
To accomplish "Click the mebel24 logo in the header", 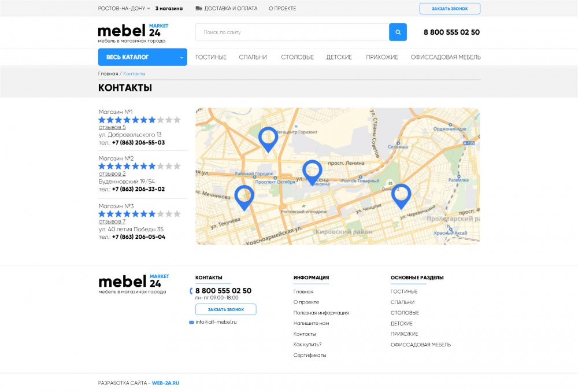I will click(133, 33).
